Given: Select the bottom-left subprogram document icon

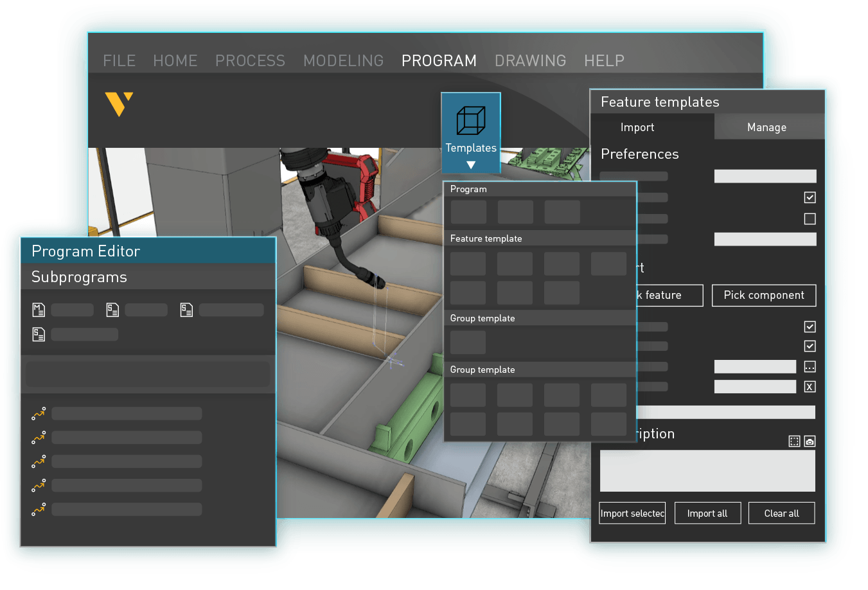Looking at the screenshot, I should click(38, 334).
